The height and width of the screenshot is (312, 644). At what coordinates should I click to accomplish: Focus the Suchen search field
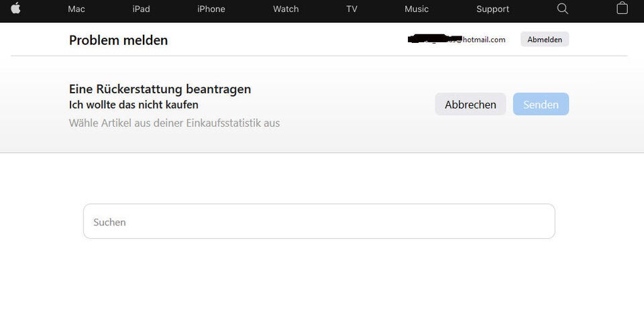click(319, 221)
